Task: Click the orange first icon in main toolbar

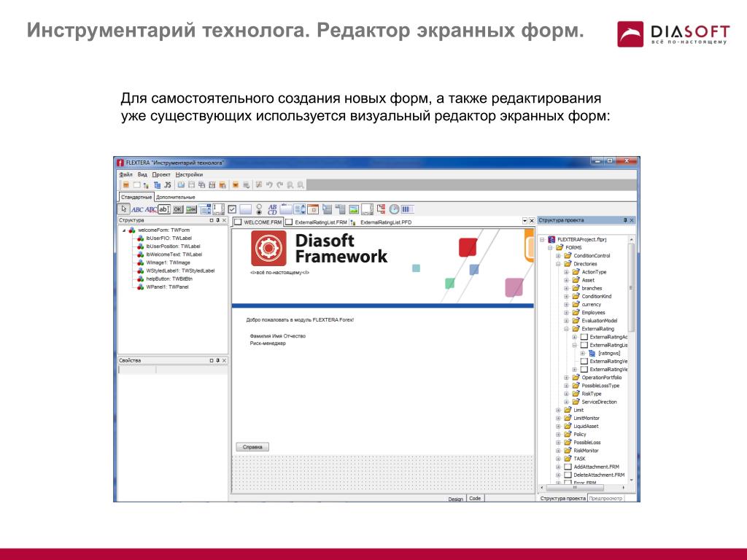Action: pyautogui.click(x=125, y=184)
